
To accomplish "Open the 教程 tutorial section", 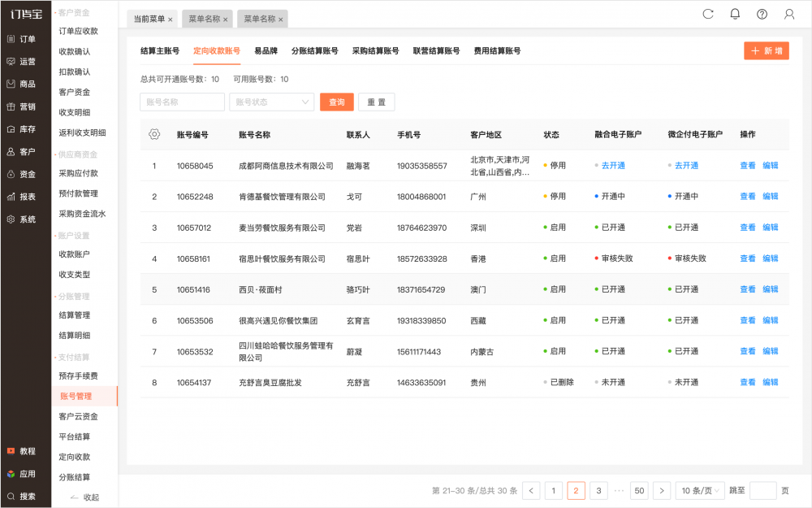I will click(21, 451).
